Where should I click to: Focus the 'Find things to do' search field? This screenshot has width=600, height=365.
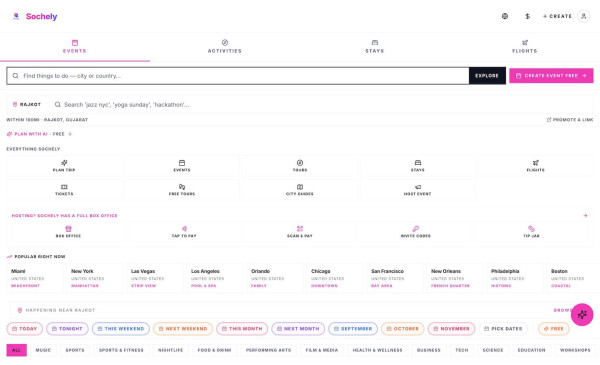click(x=238, y=76)
